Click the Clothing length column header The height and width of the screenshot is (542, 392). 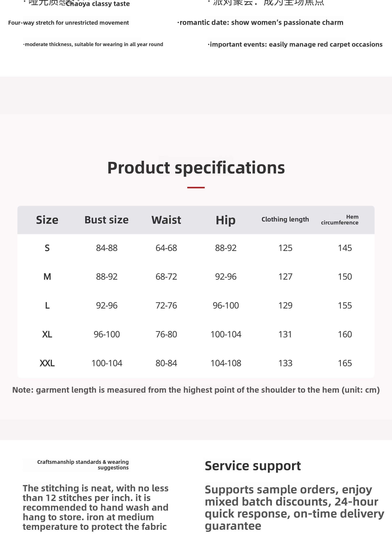point(285,219)
